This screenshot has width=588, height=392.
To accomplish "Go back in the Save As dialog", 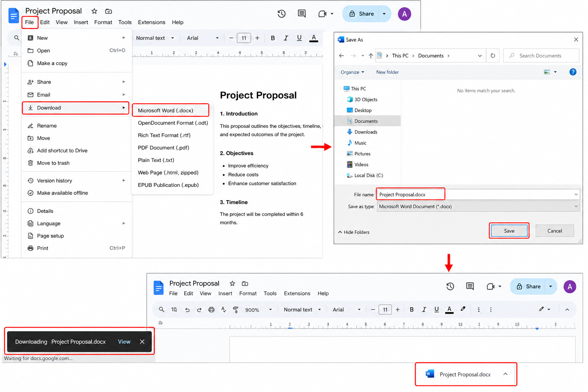I will click(x=341, y=56).
